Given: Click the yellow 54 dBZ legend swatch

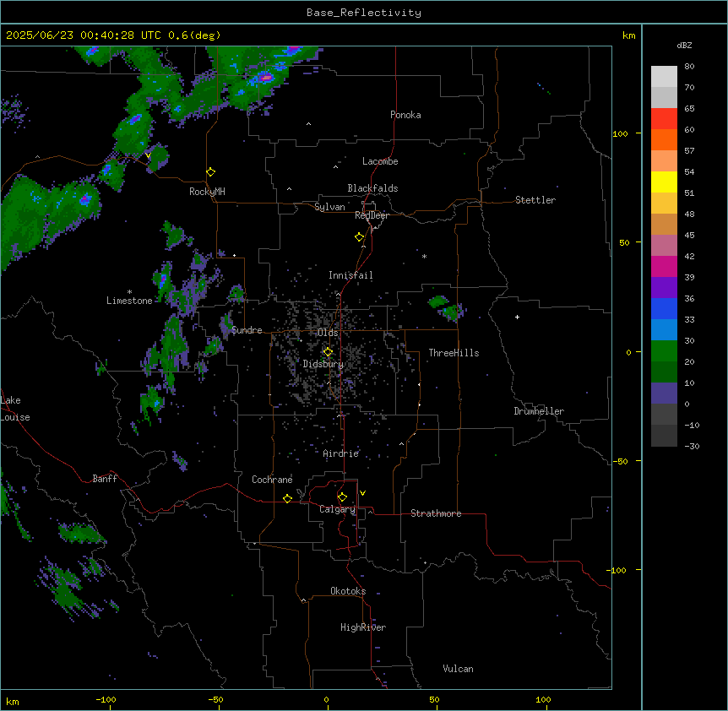Looking at the screenshot, I should coord(664,182).
